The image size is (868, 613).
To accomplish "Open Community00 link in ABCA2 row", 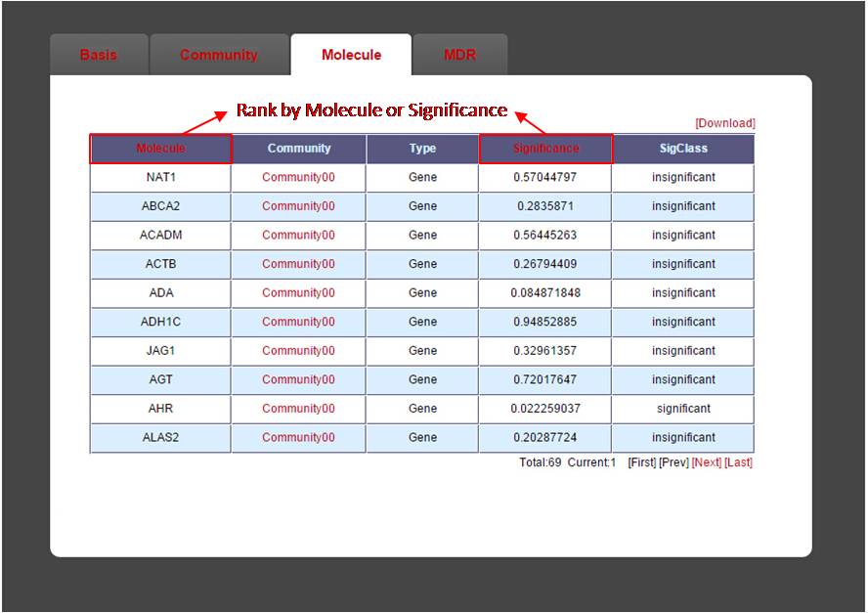I will [x=298, y=206].
